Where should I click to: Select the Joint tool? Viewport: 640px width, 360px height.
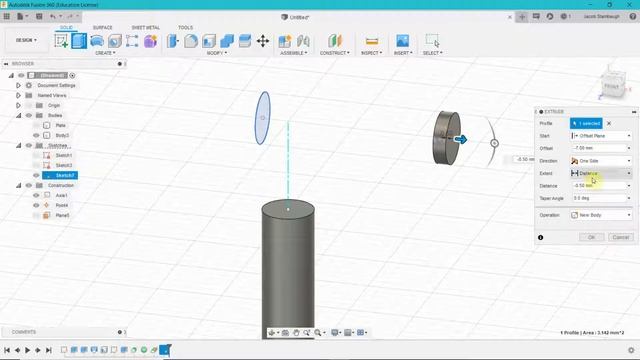tap(303, 41)
